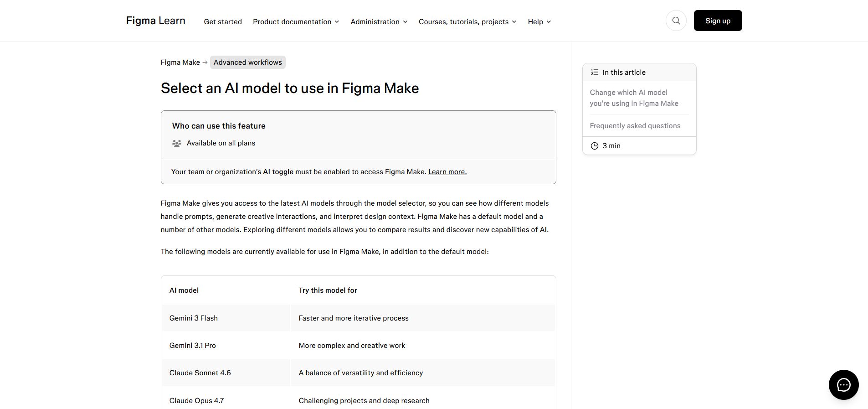Click Faster and more iterative process cell
868x409 pixels.
pos(423,318)
